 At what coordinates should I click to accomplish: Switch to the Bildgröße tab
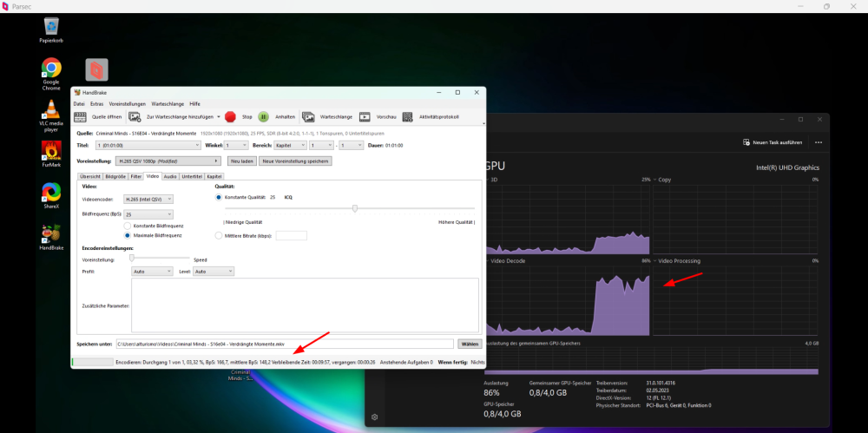pos(115,177)
